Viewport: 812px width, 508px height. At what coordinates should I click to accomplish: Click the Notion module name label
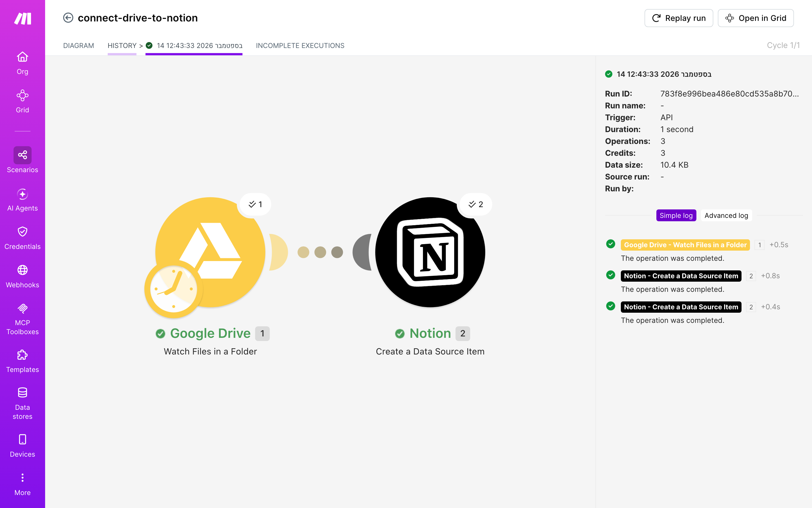[430, 333]
